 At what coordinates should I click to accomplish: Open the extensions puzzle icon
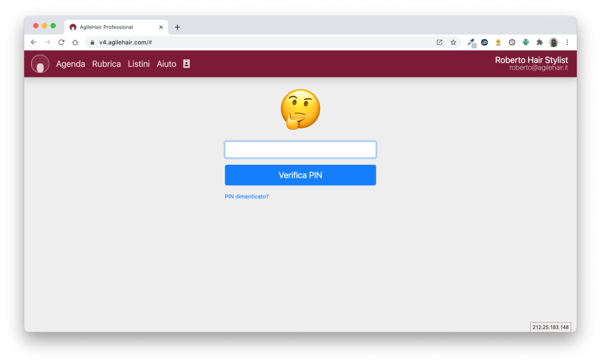(x=540, y=42)
